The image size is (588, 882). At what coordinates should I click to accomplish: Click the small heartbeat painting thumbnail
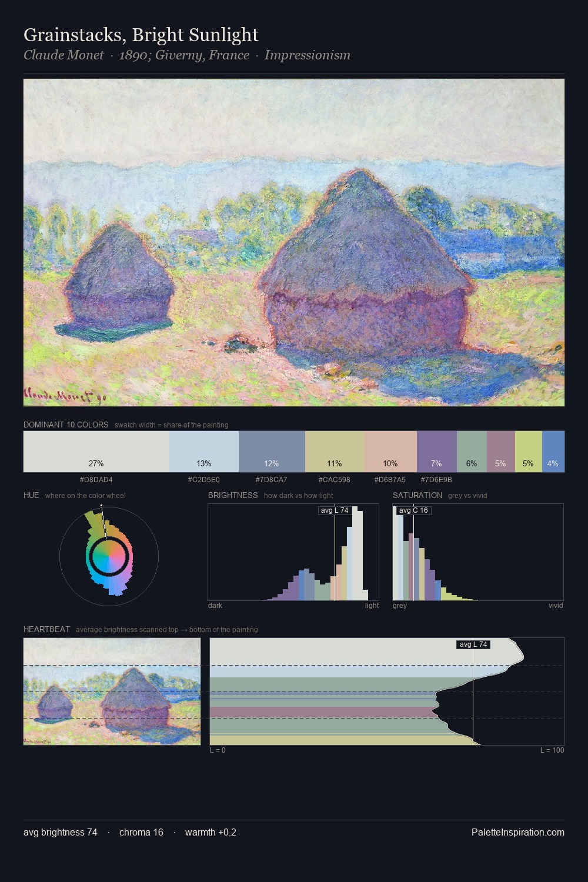pyautogui.click(x=112, y=691)
